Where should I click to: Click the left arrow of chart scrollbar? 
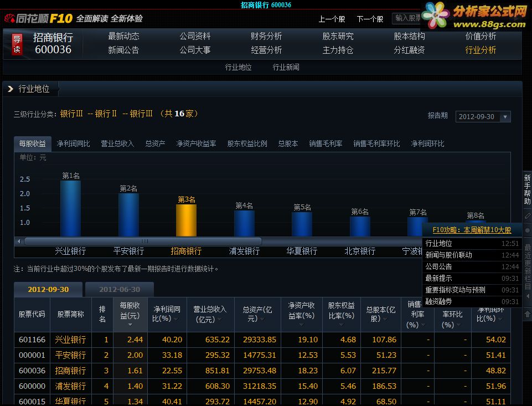coord(19,241)
